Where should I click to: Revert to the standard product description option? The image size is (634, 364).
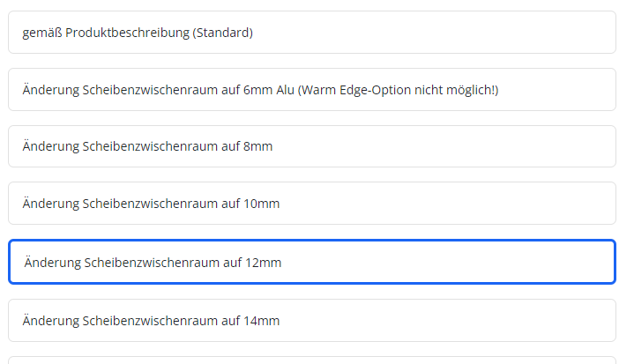point(311,33)
